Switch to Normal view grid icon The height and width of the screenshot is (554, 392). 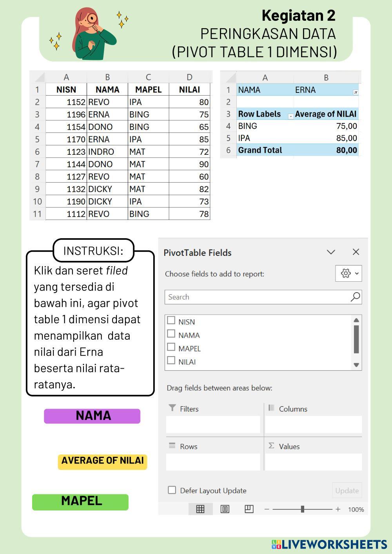tap(200, 509)
